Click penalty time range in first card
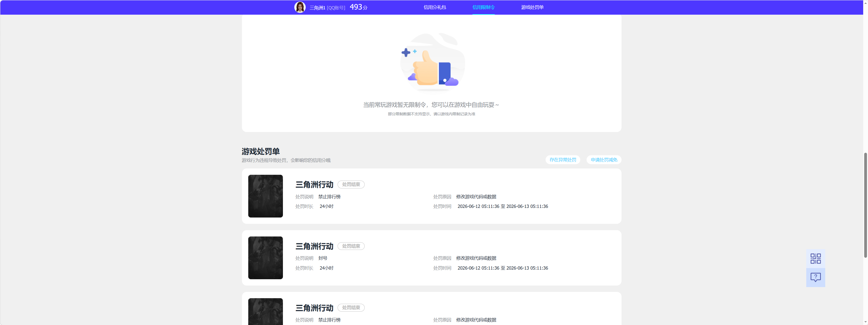Viewport: 868px width, 325px height. [503, 206]
